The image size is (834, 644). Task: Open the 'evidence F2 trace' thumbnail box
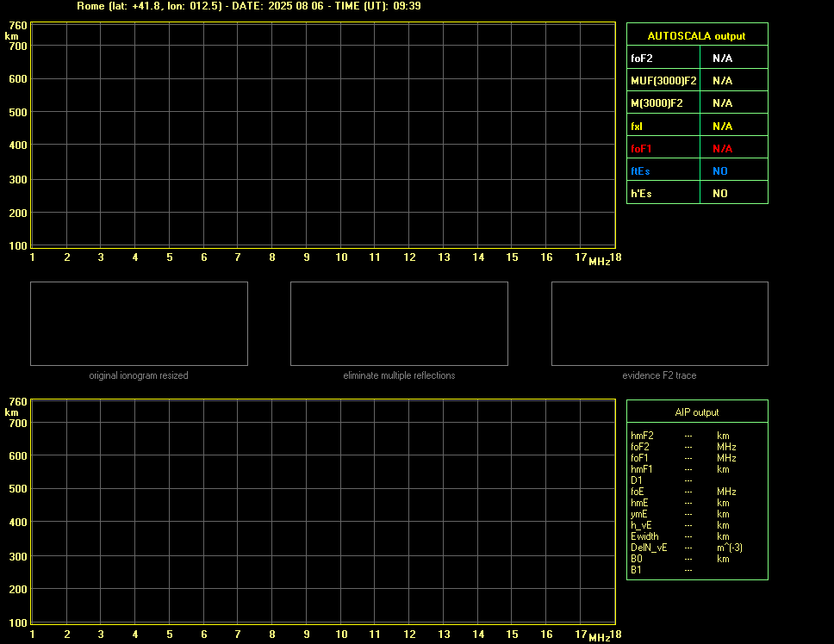pyautogui.click(x=660, y=324)
